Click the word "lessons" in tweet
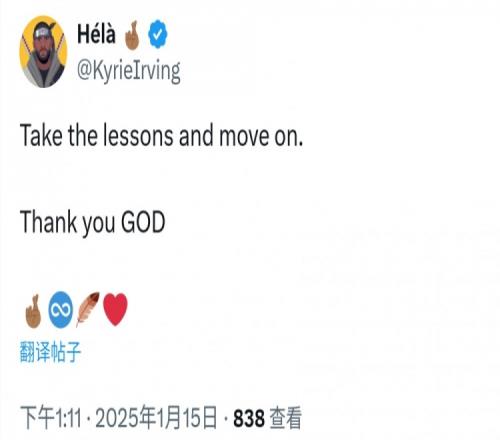Screen dimensions: 500x440 [x=138, y=135]
